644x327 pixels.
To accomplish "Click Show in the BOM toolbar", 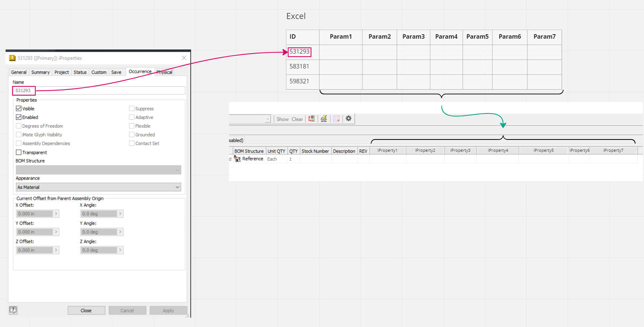I will pyautogui.click(x=282, y=119).
